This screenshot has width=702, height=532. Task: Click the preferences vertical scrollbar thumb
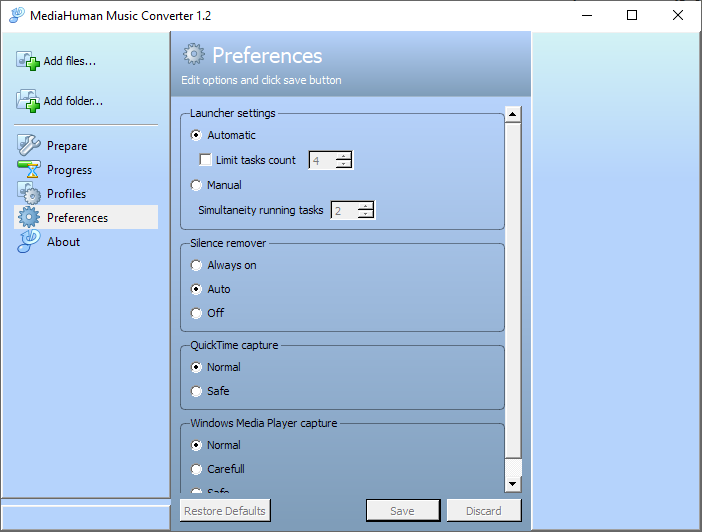tap(513, 291)
